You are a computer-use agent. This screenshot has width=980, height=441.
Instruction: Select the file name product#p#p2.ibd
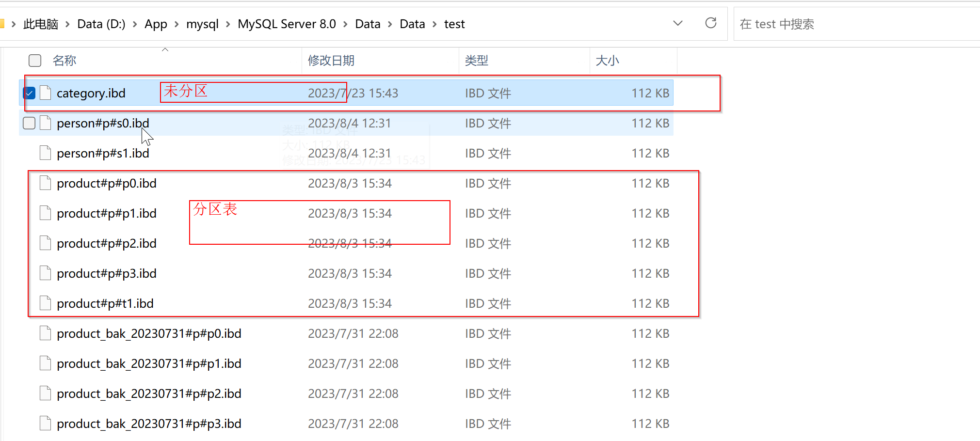click(107, 243)
